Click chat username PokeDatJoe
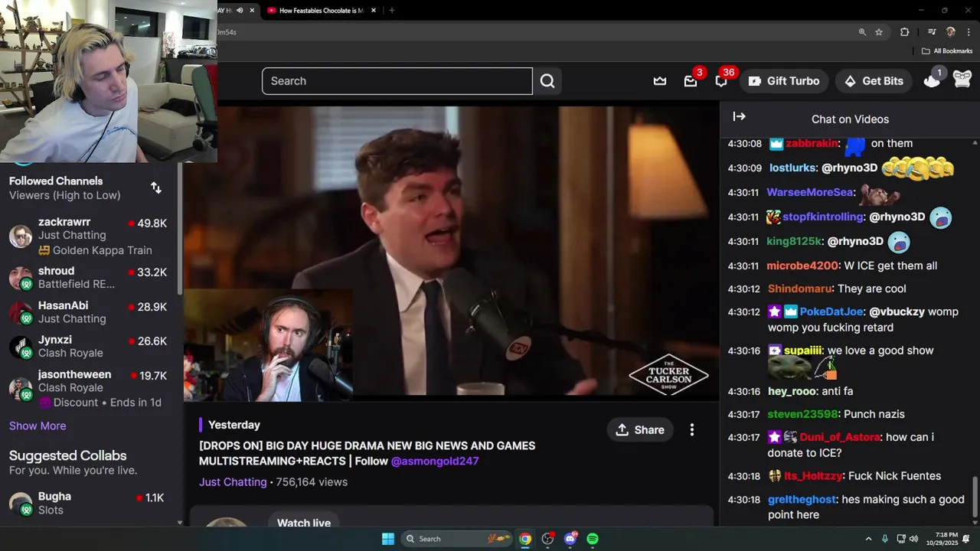Screen dimensions: 980x551 (831, 312)
